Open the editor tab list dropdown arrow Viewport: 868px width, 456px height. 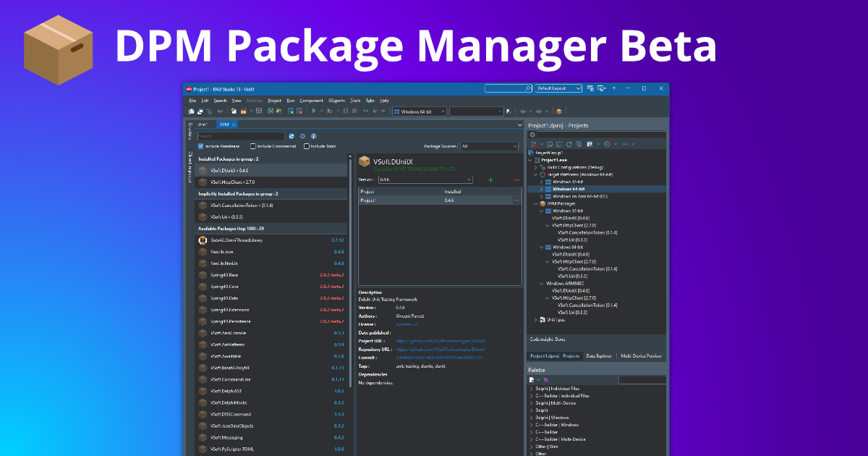[520, 125]
